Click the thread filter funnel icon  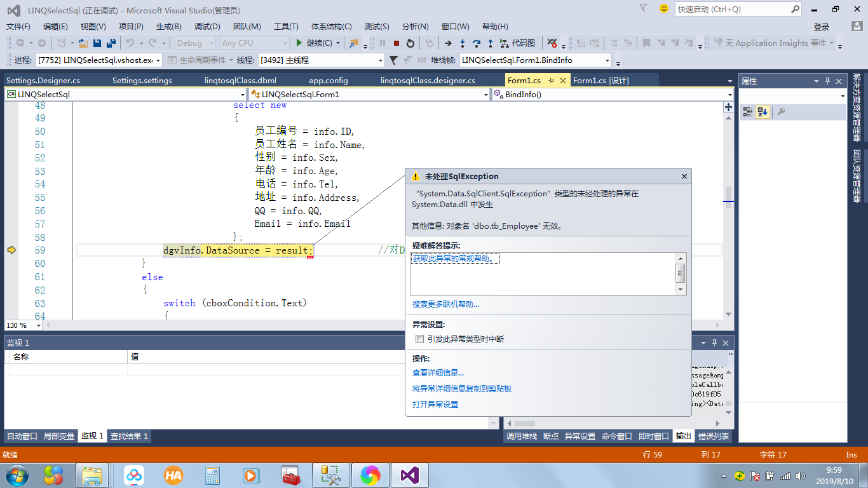click(393, 60)
